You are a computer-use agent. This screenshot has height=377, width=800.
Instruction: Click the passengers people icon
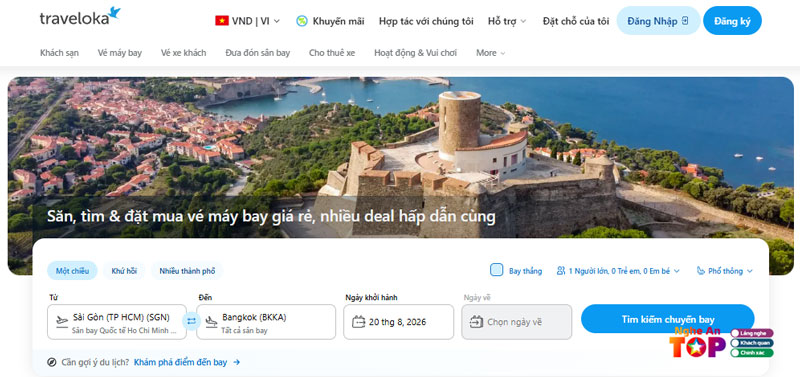[x=561, y=270]
